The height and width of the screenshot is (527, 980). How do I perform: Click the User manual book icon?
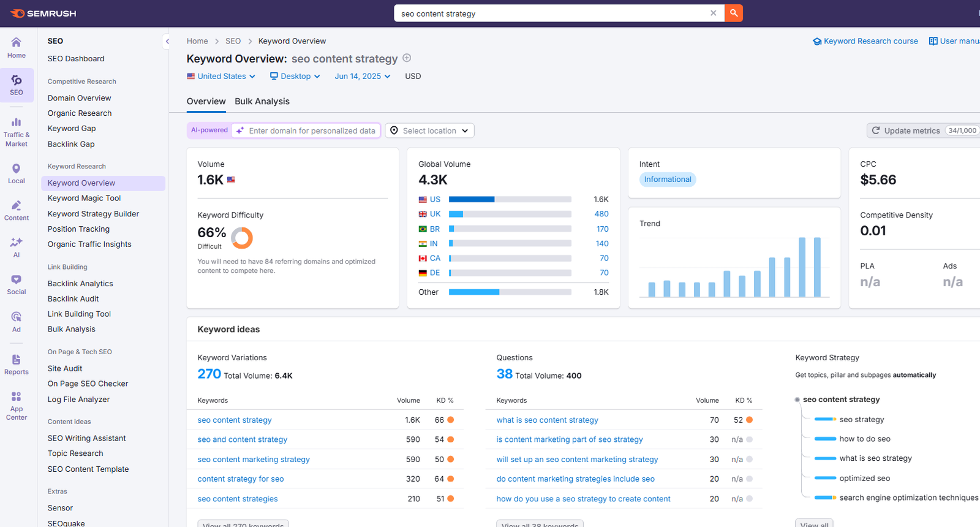point(933,41)
